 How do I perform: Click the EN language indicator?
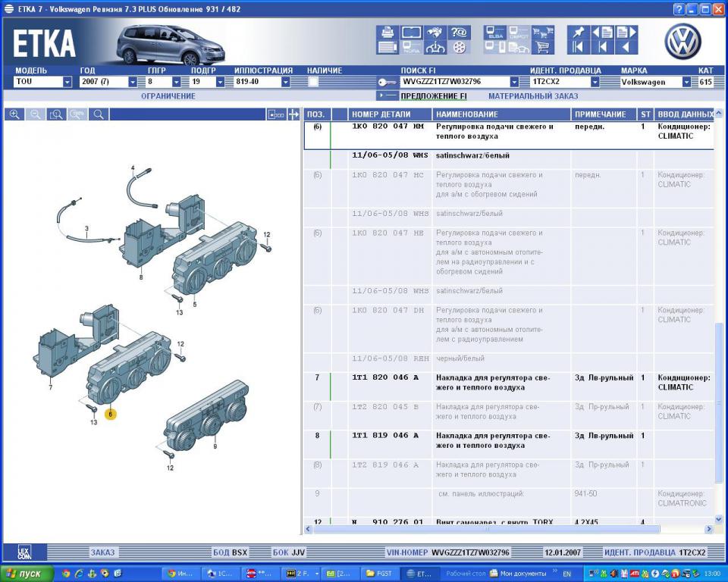[567, 574]
